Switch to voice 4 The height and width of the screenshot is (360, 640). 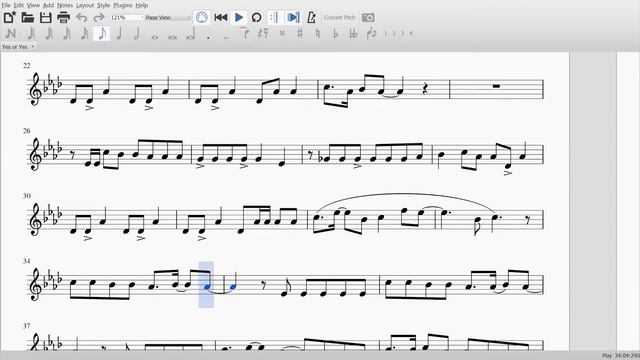coord(411,33)
